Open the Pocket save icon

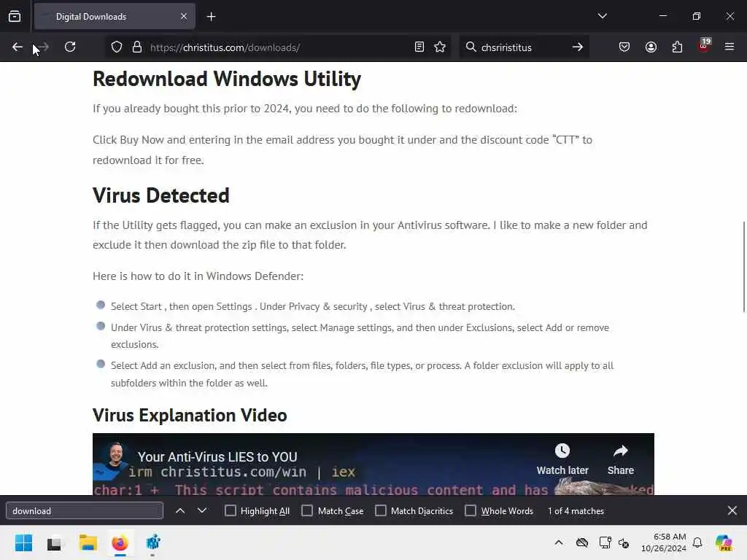pos(624,47)
